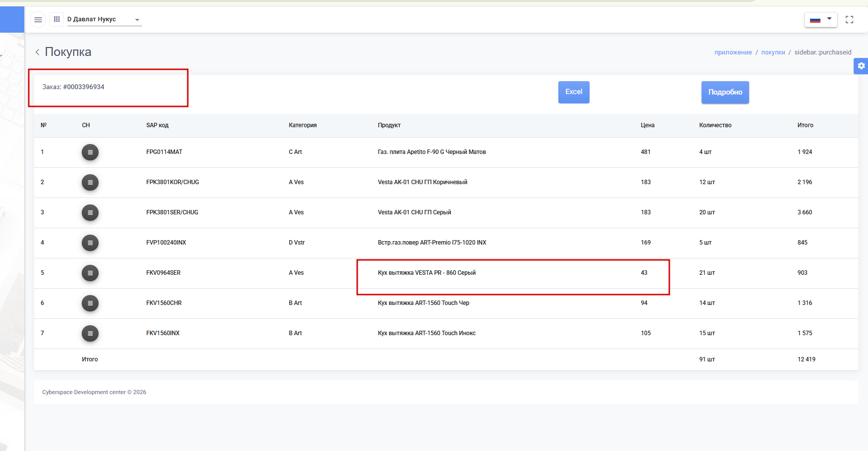Open the language flag dropdown
This screenshot has width=868, height=451.
coord(820,20)
